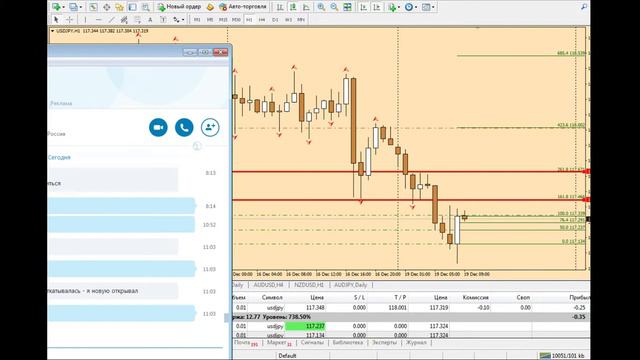
Task: Expand the templates dropdown arrow
Action: coord(433,7)
